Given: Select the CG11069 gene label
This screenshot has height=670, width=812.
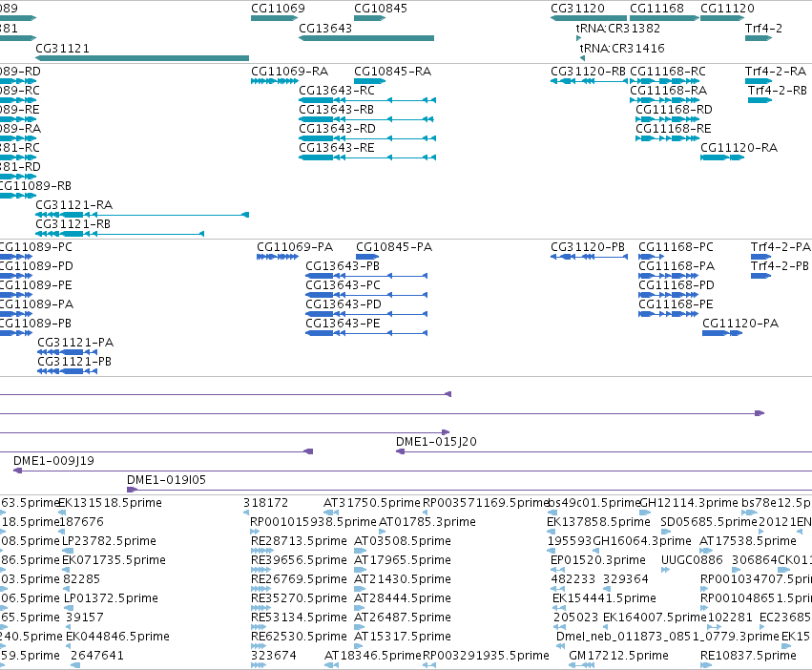Looking at the screenshot, I should coord(278,9).
